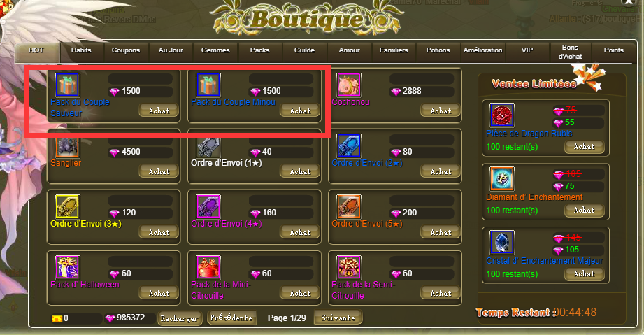Image resolution: width=644 pixels, height=335 pixels.
Task: Open the Bons d'Achat tab
Action: point(570,52)
